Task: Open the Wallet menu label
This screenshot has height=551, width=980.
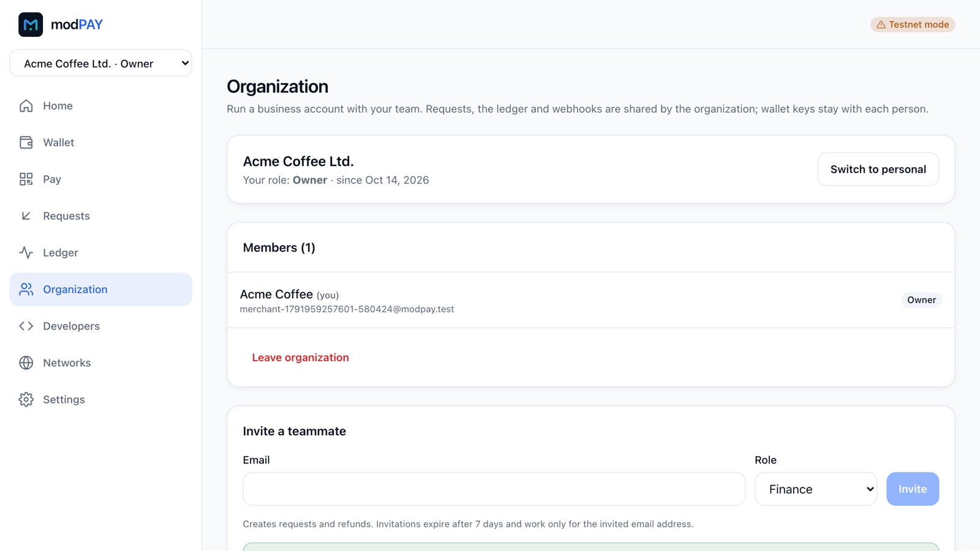Action: click(x=58, y=143)
